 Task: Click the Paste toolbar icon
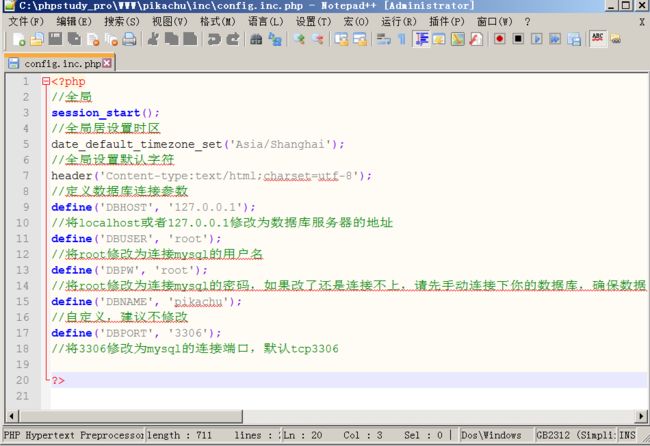(190, 39)
